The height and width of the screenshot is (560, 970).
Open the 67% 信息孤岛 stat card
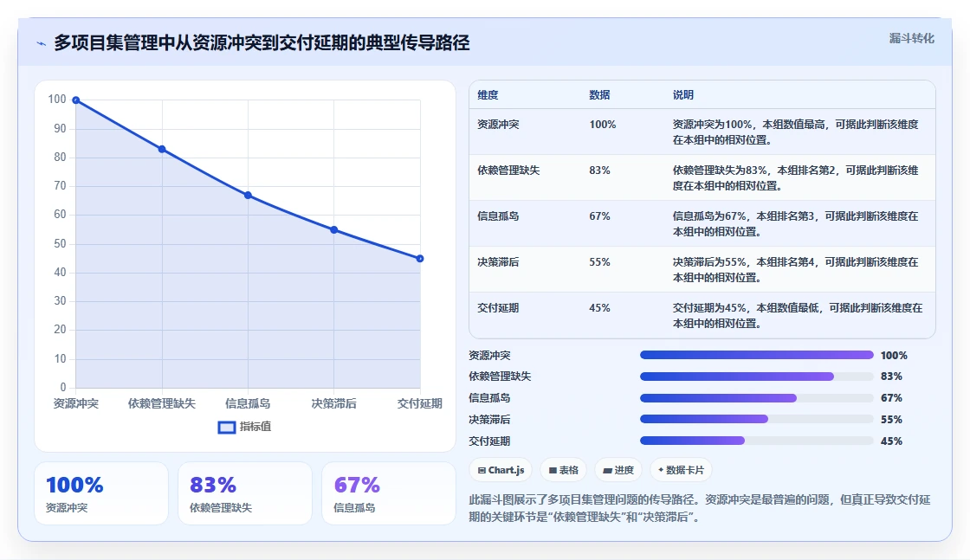(x=389, y=493)
